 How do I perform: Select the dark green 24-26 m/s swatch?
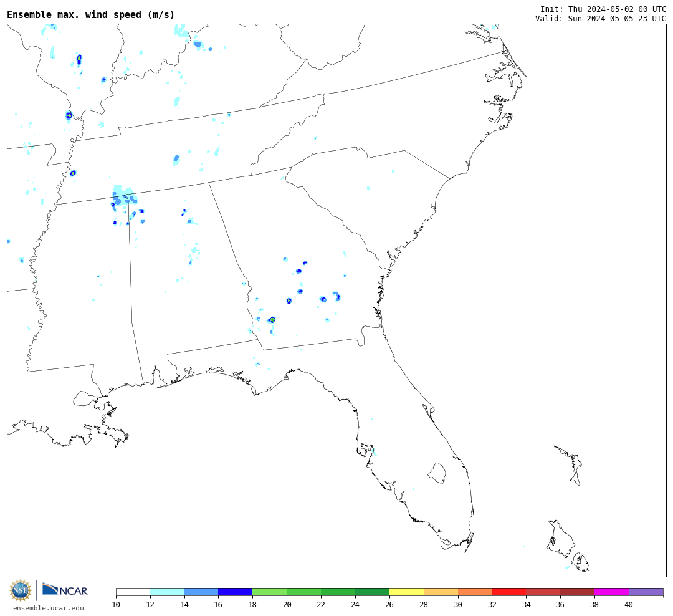click(373, 592)
